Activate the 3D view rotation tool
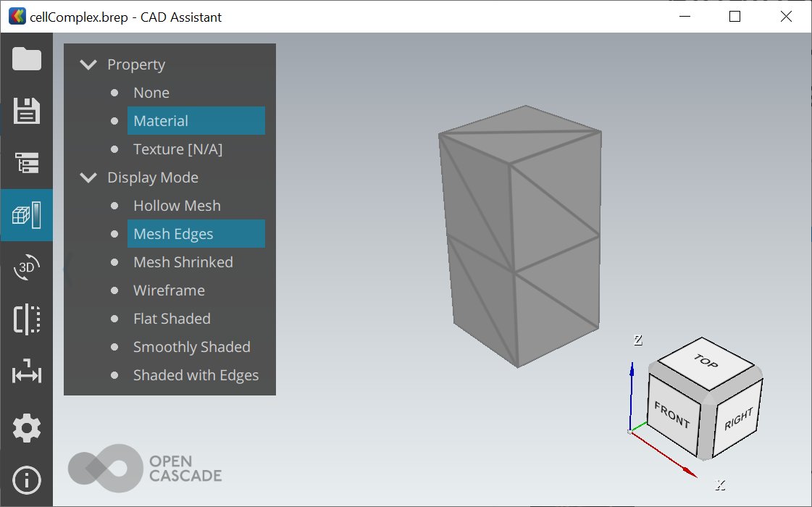The height and width of the screenshot is (507, 812). click(27, 268)
